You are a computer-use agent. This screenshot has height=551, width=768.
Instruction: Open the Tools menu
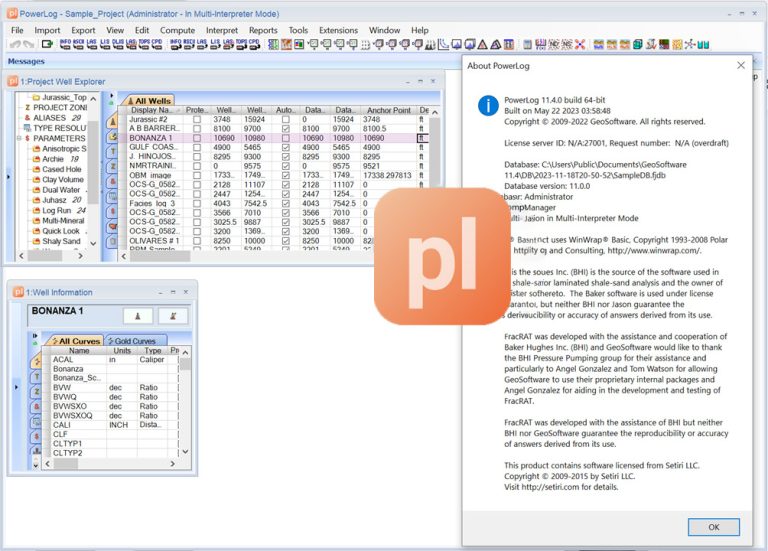pos(298,30)
